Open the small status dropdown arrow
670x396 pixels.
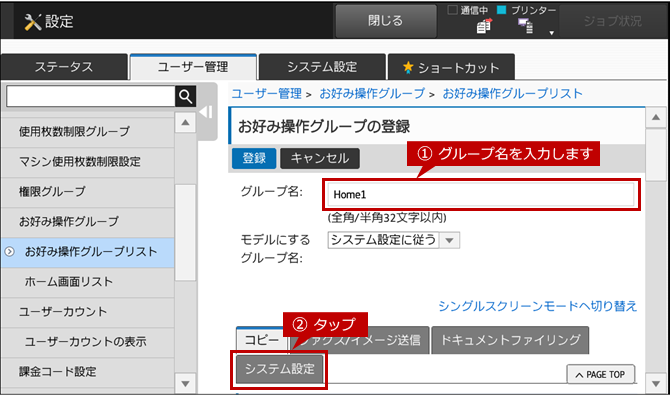pyautogui.click(x=552, y=33)
